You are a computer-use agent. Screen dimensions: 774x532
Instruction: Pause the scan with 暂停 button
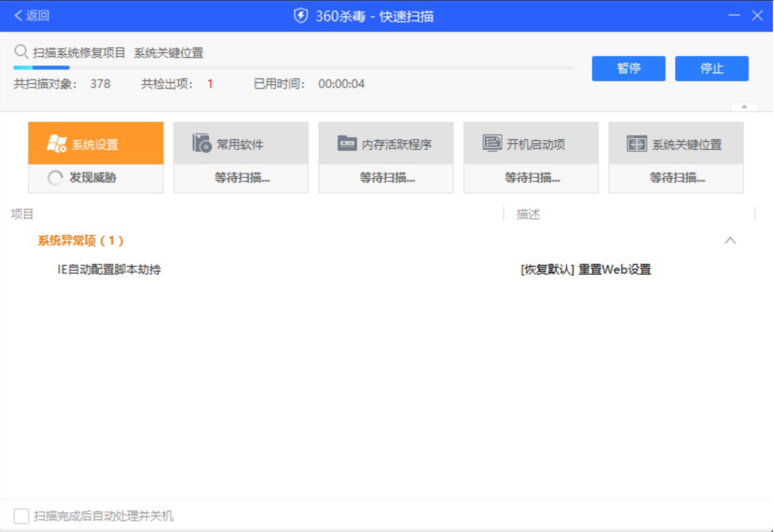[x=629, y=68]
